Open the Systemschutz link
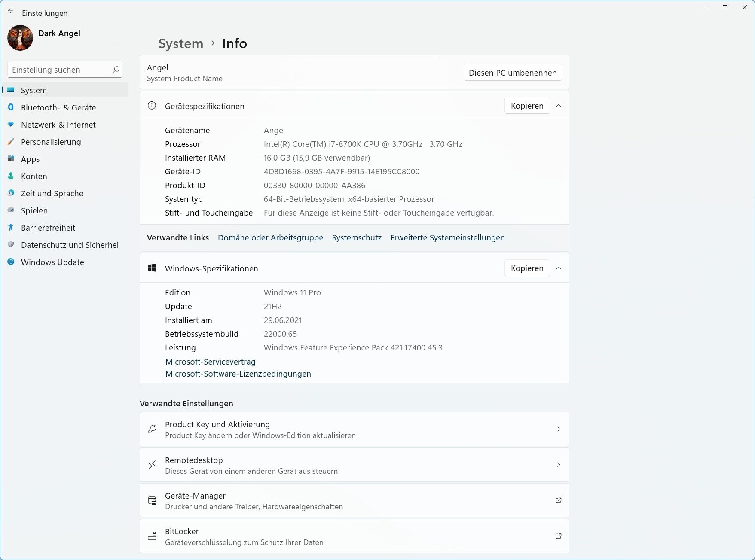Viewport: 755px width, 560px height. point(357,237)
